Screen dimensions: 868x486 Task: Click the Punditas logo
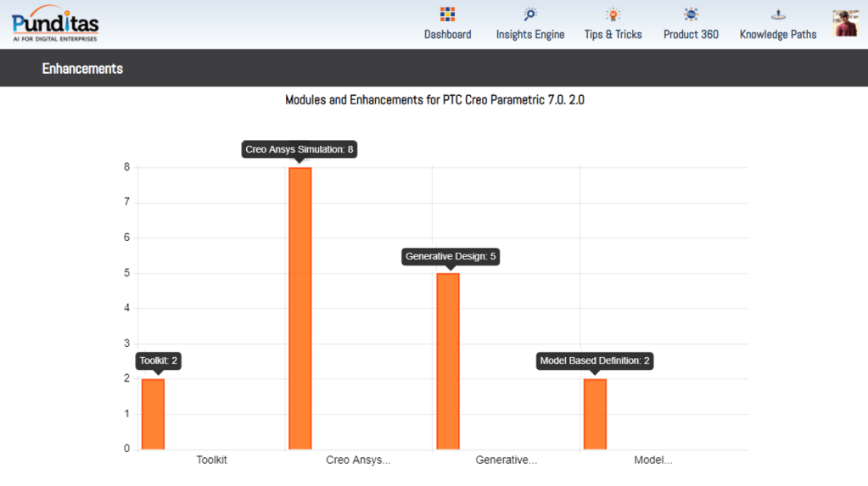55,23
